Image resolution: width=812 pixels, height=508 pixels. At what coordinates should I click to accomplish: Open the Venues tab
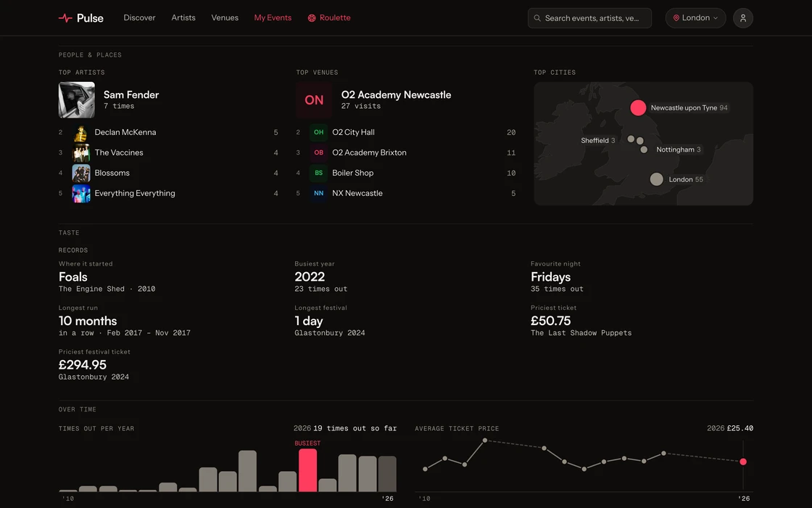tap(225, 17)
